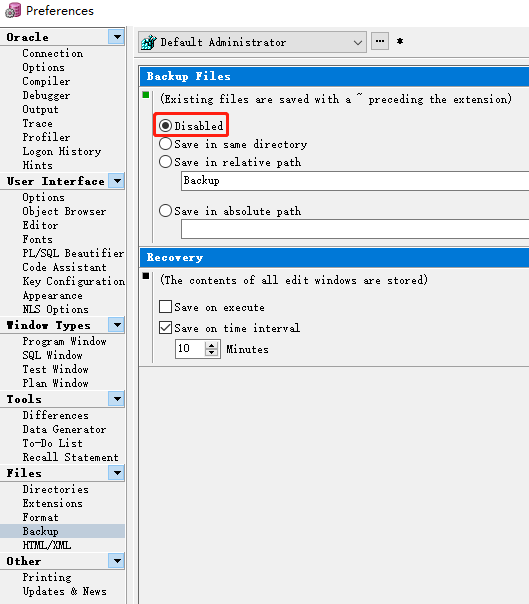Screen dimensions: 529x604
Task: Open Key Configuration preferences
Action: tap(73, 281)
